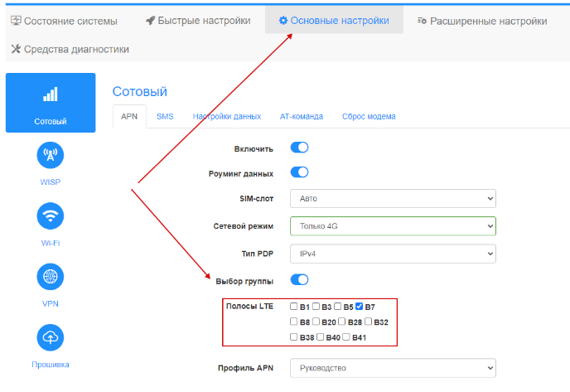Switch to the AT-команда tab
The width and height of the screenshot is (570, 392).
tap(302, 116)
